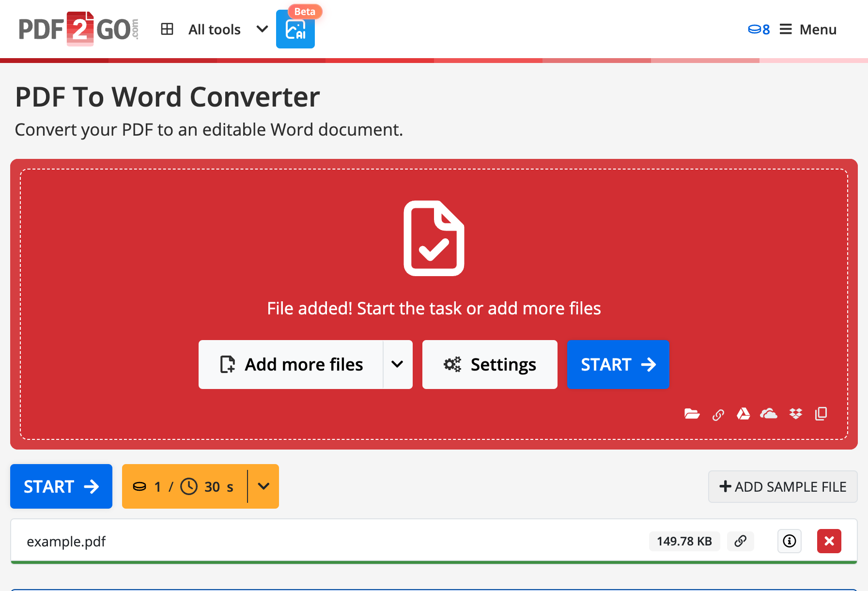This screenshot has width=868, height=591.
Task: Import file from Dropbox
Action: tap(795, 414)
